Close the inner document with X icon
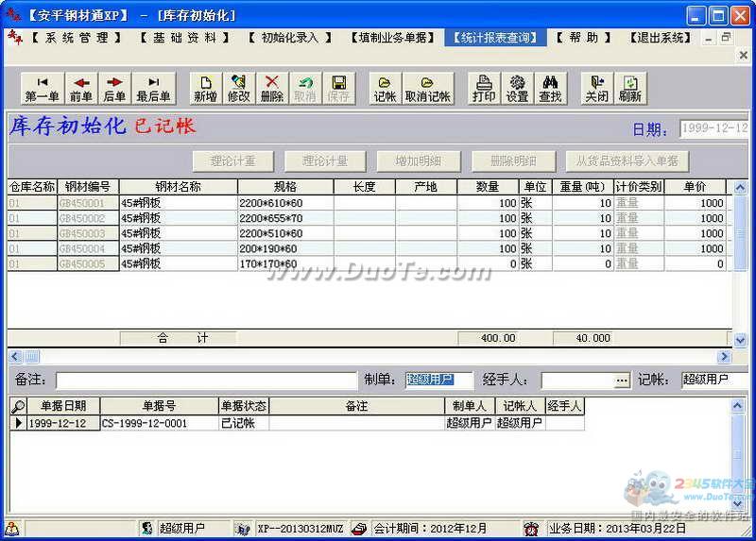Viewport: 756px width, 541px height. point(744,56)
